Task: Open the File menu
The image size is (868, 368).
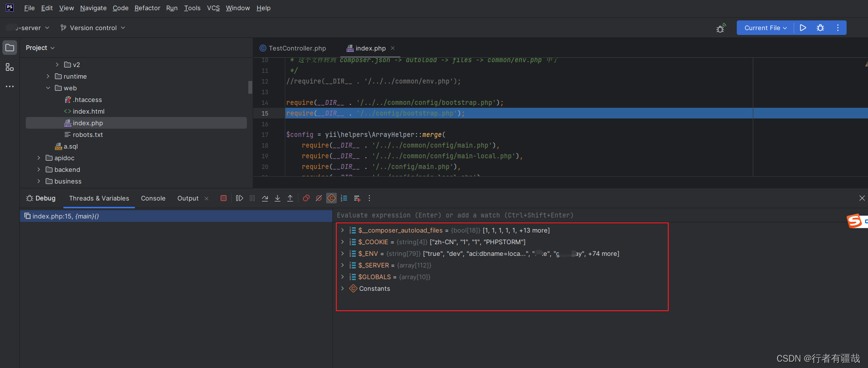Action: tap(30, 8)
